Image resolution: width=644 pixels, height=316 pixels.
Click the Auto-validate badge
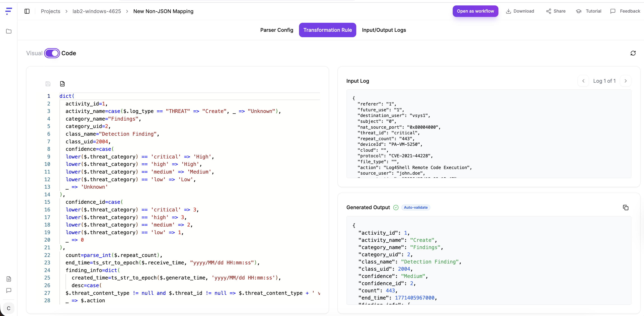click(416, 208)
